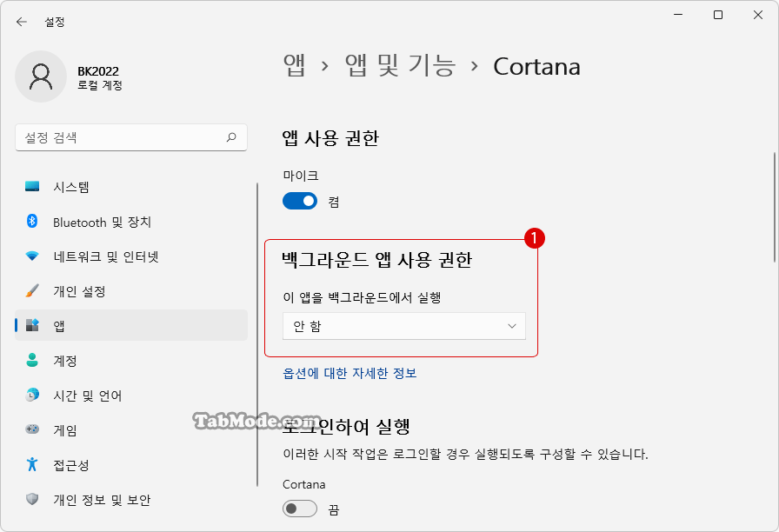This screenshot has width=779, height=532.
Task: Click the Time & language globe icon
Action: click(x=32, y=395)
